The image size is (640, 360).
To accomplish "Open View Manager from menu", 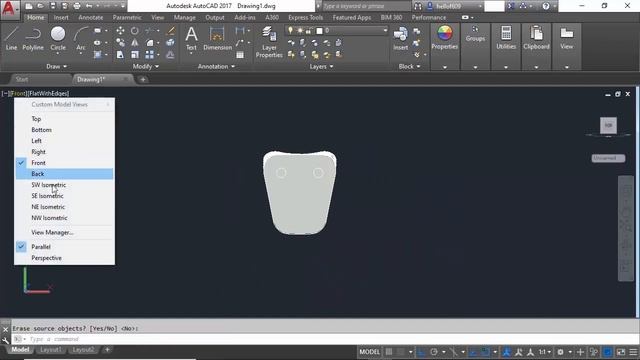I will pyautogui.click(x=64, y=232).
